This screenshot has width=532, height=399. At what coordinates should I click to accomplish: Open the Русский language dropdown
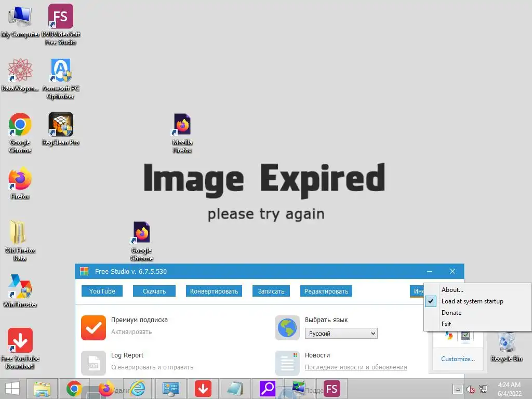coord(341,334)
